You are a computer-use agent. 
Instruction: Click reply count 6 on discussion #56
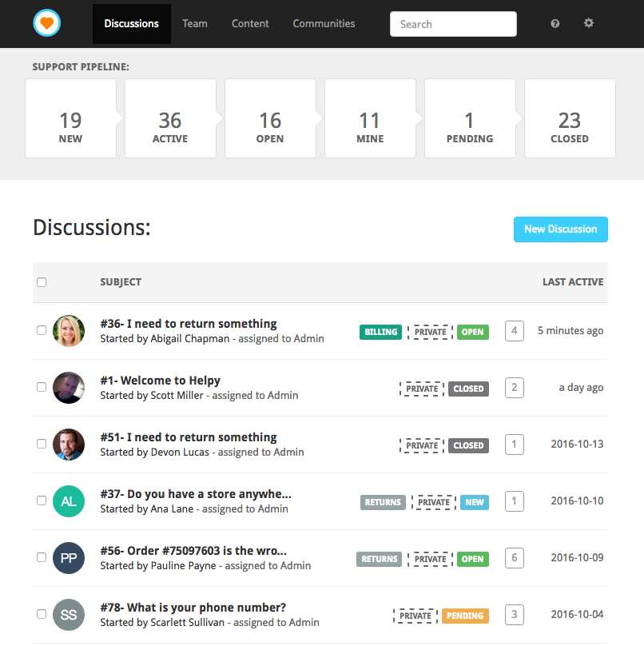click(x=515, y=558)
